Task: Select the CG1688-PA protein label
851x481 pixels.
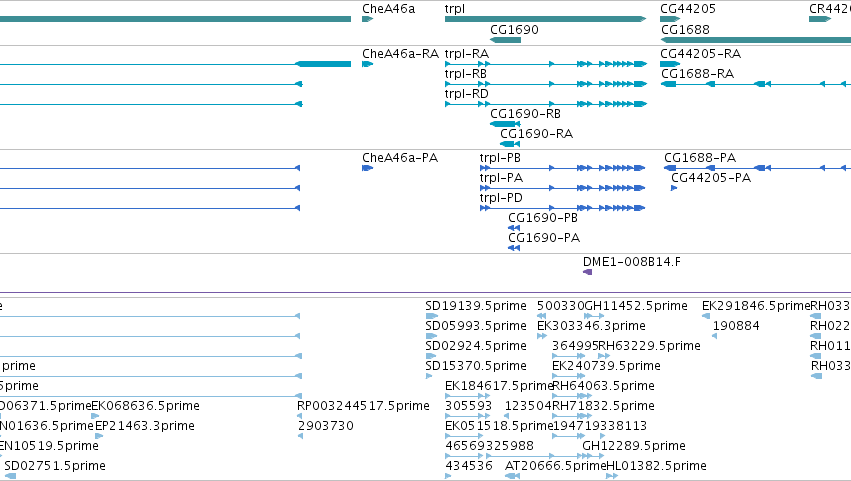Action: [700, 158]
